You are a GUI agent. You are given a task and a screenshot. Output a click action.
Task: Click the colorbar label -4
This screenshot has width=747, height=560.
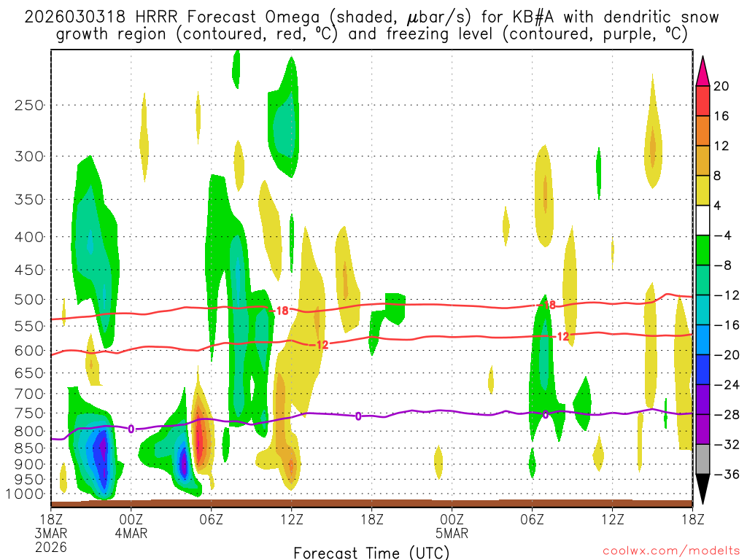(723, 236)
